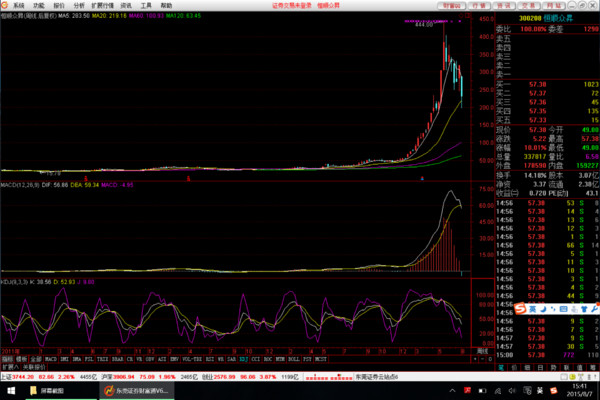Viewport: 600px width, 400px height.
Task: Select the 价 tab in quote panel
Action: point(514,367)
